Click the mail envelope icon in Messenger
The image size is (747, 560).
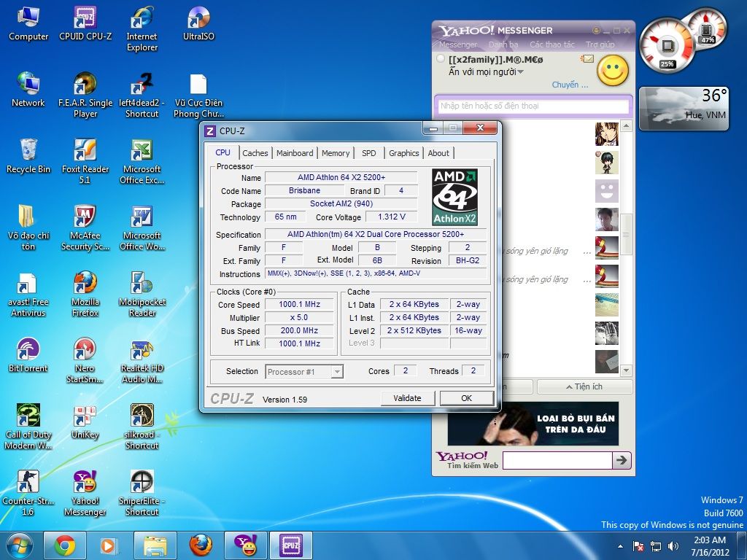587,58
